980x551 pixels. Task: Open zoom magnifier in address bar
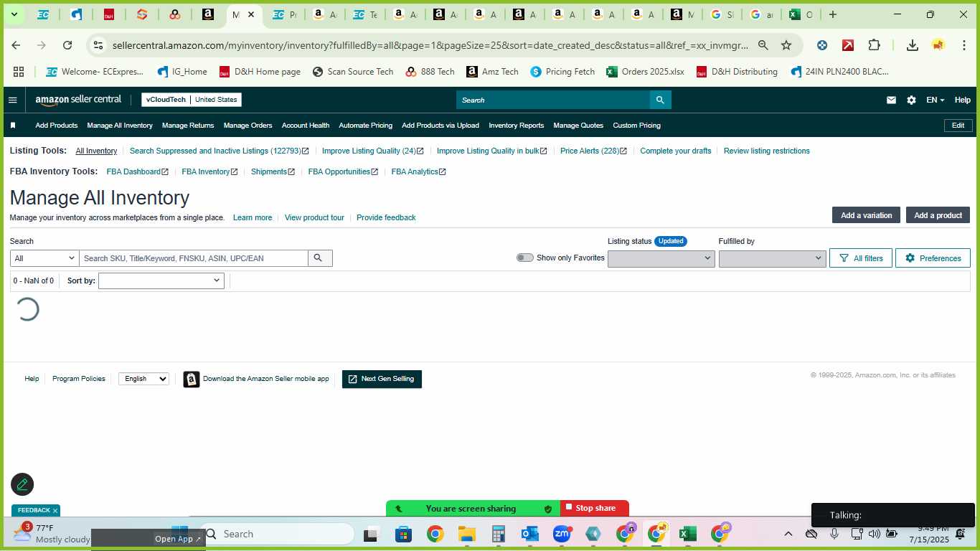pos(763,45)
